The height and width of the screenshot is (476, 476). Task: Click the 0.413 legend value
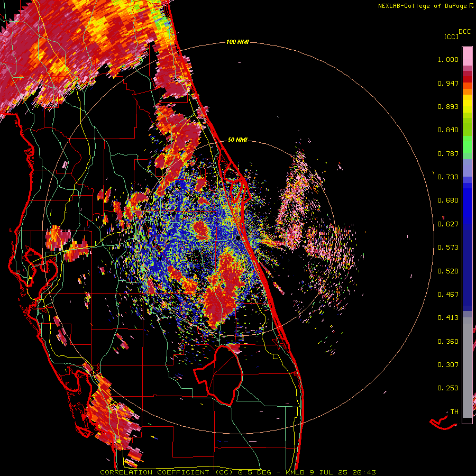click(x=448, y=318)
